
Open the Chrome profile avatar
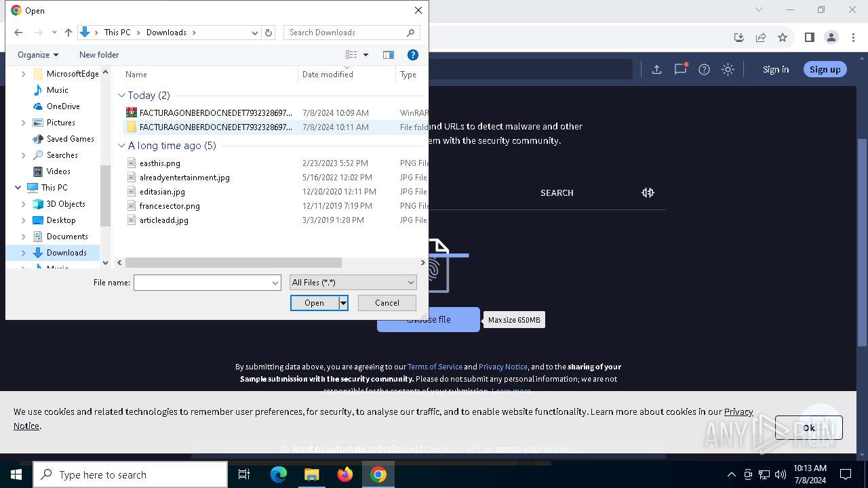[x=831, y=37]
